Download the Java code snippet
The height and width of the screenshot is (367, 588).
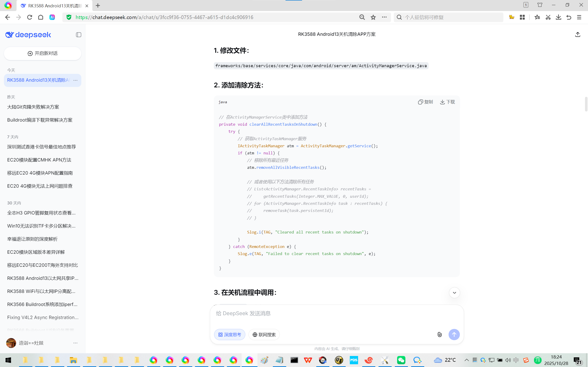pyautogui.click(x=447, y=102)
